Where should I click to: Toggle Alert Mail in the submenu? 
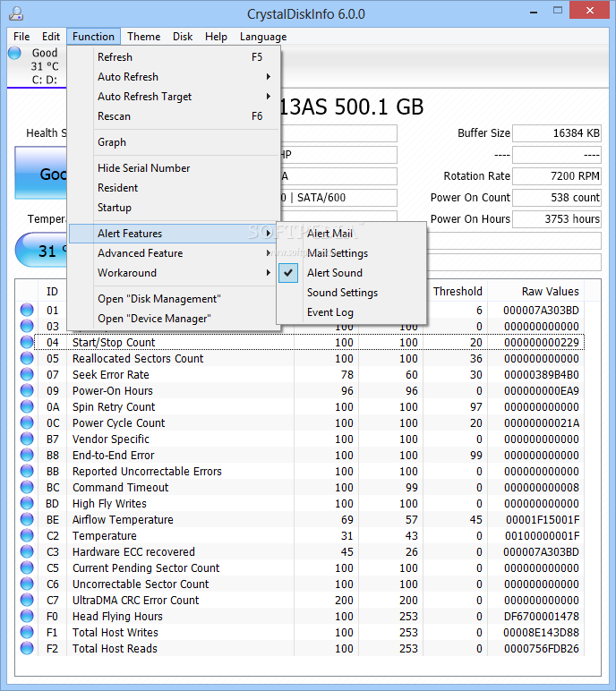(352, 234)
